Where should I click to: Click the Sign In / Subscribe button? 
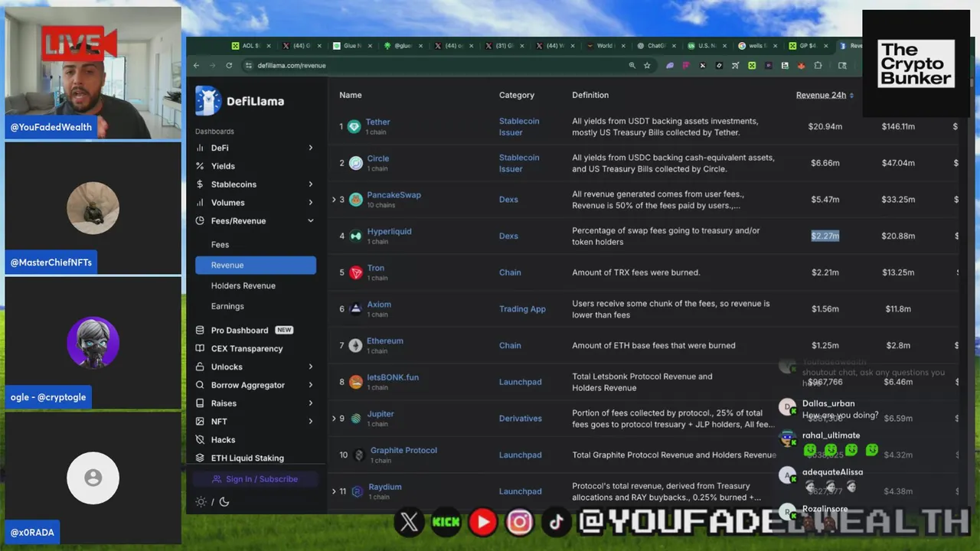[x=256, y=479]
